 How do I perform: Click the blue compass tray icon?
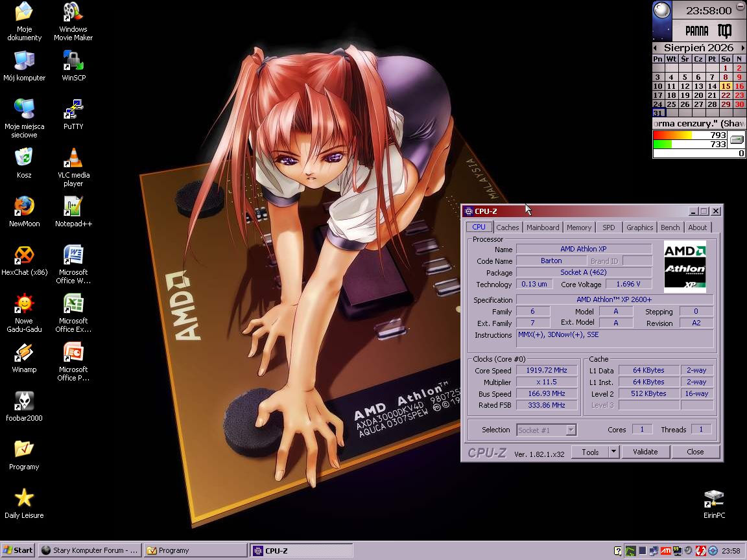[x=713, y=551]
